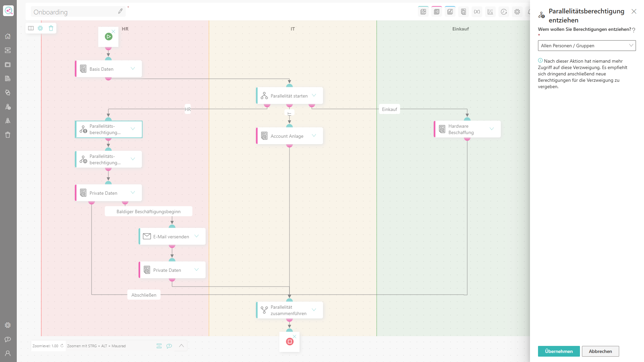This screenshot has width=644, height=362.
Task: Collapse the zoom bar with the up chevron
Action: pyautogui.click(x=181, y=346)
